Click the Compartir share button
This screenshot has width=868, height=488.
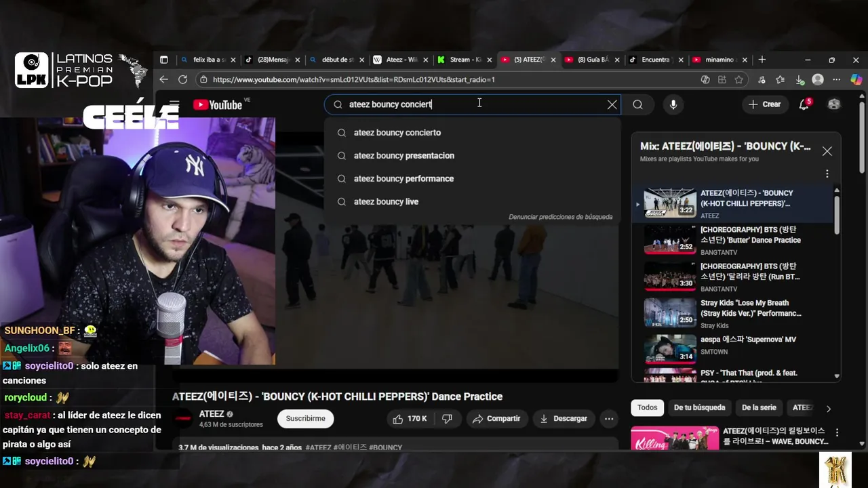coord(496,419)
